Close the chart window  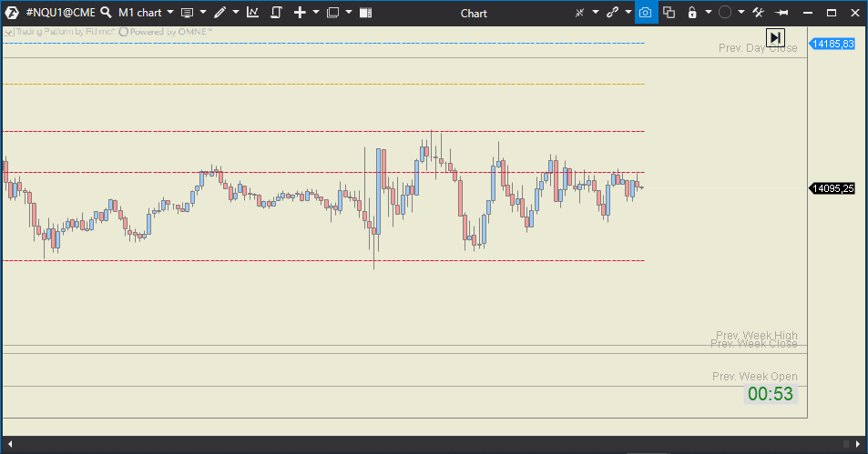coord(855,13)
